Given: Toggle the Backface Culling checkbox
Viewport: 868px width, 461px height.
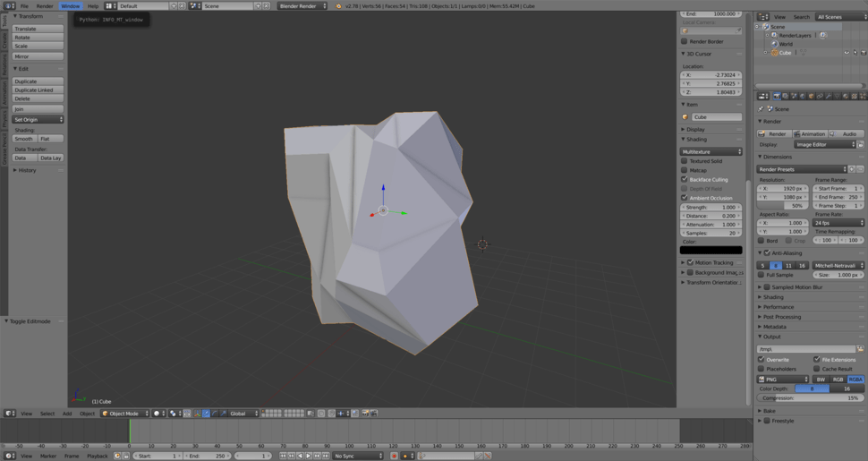Looking at the screenshot, I should [x=685, y=179].
